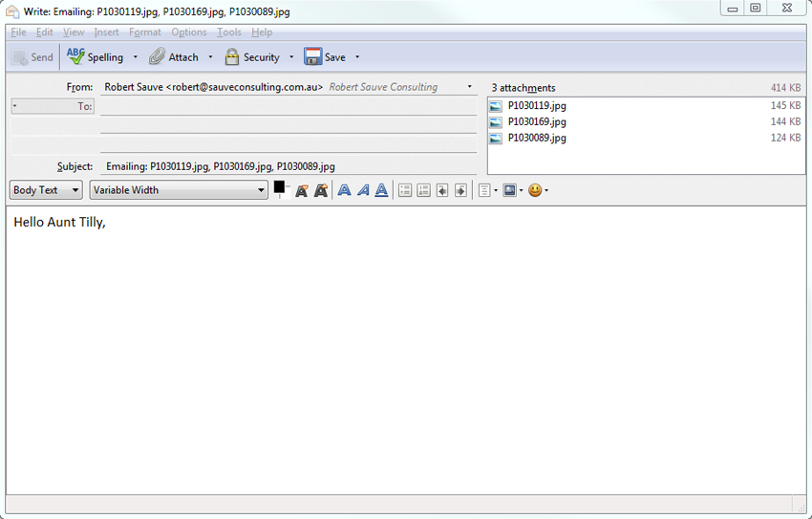Click the insert image icon
Image resolution: width=812 pixels, height=519 pixels.
(510, 190)
